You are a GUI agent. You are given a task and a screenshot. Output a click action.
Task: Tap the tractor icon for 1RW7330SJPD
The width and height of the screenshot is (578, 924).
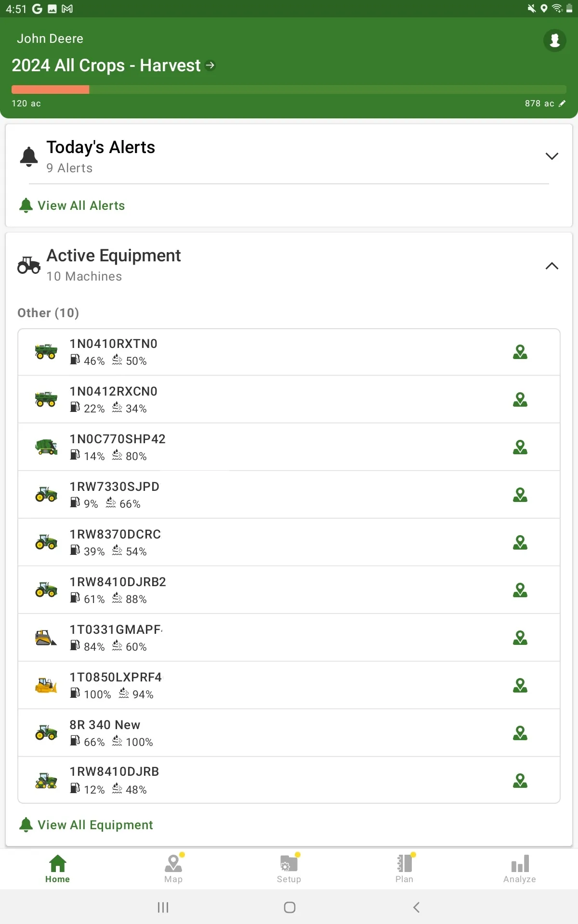[x=46, y=494]
